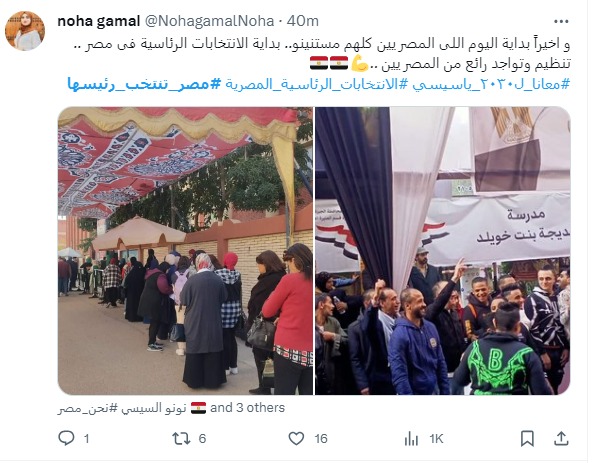Click the reply count number 1
This screenshot has width=605, height=463.
click(x=86, y=439)
